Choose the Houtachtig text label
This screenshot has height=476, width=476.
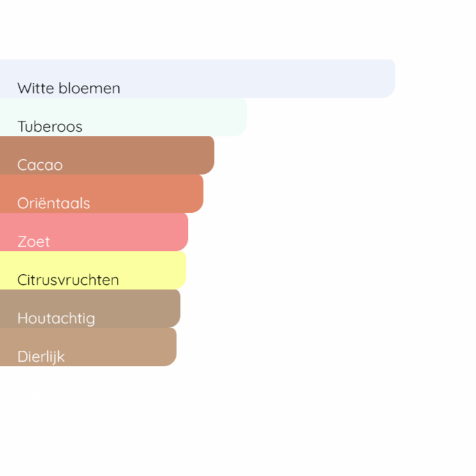click(56, 318)
